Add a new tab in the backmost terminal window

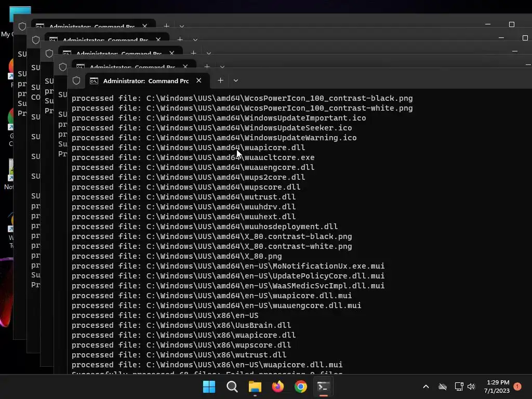pyautogui.click(x=166, y=26)
